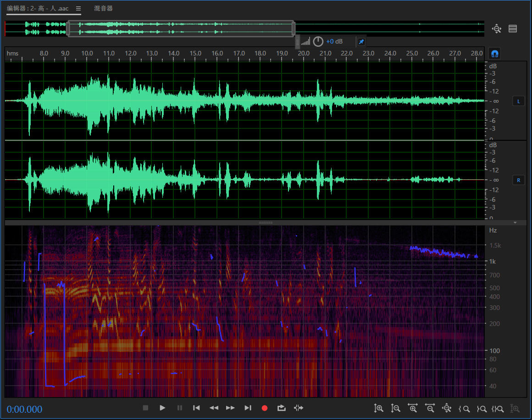The width and height of the screenshot is (532, 420).
Task: Zoom in time
Action: point(413,409)
